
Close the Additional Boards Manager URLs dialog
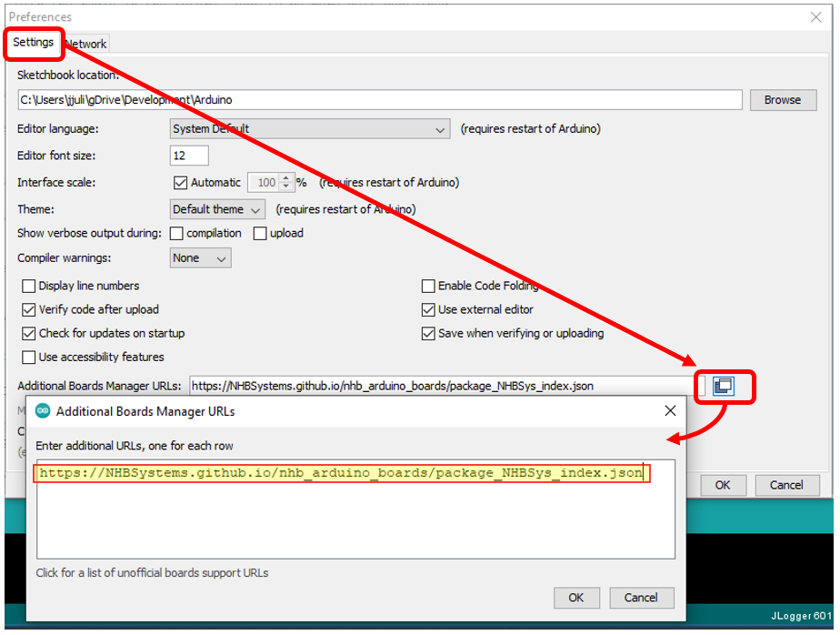(670, 411)
